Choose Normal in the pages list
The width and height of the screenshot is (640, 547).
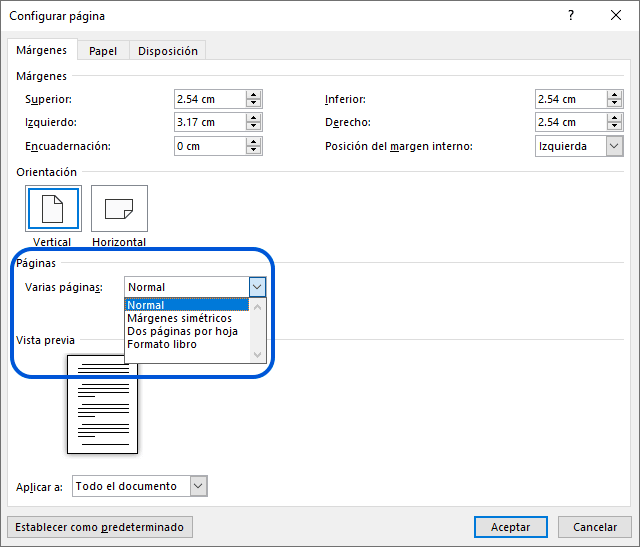(x=187, y=305)
